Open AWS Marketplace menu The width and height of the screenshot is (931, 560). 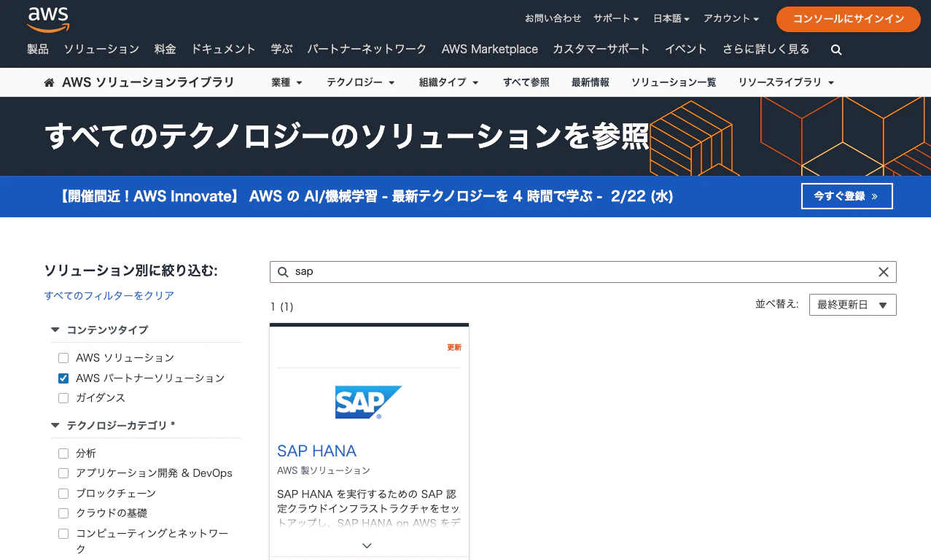(x=490, y=50)
